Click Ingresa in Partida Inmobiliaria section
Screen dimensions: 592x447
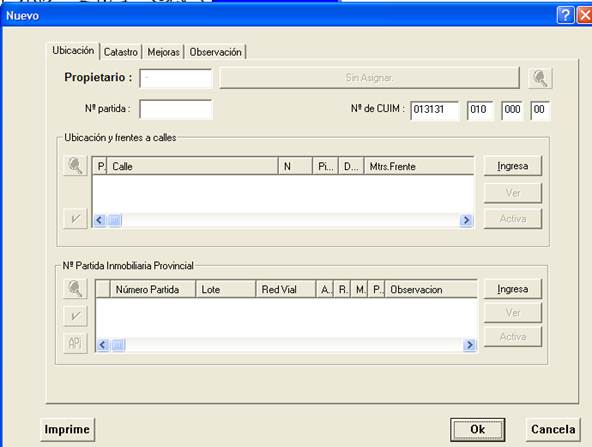coord(513,289)
